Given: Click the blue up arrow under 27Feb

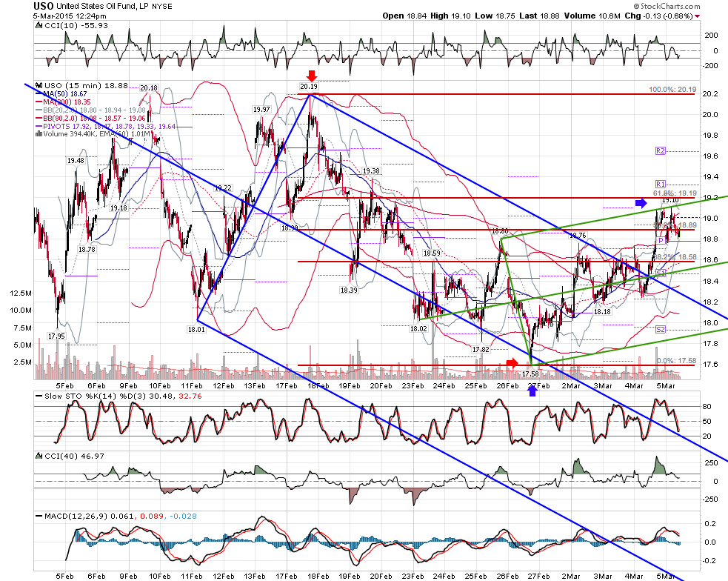Looking at the screenshot, I should [x=532, y=391].
